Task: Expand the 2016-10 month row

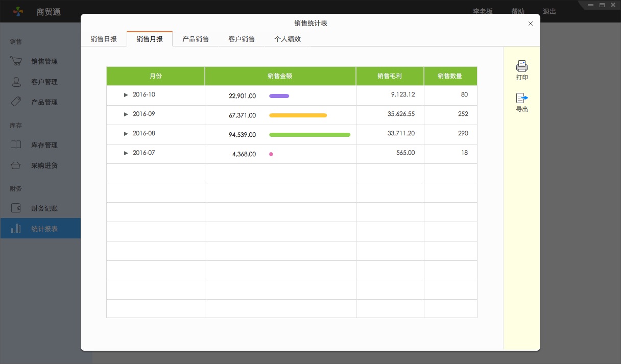Action: (x=126, y=95)
